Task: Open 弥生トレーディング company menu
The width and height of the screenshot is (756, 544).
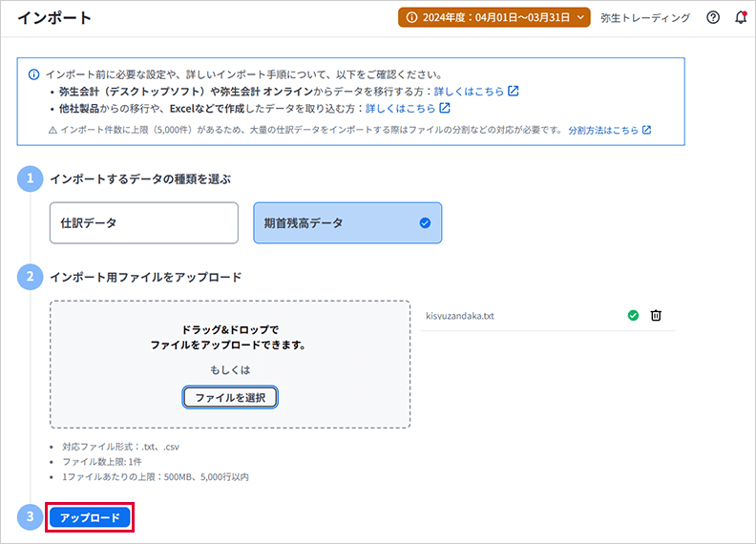Action: point(645,18)
